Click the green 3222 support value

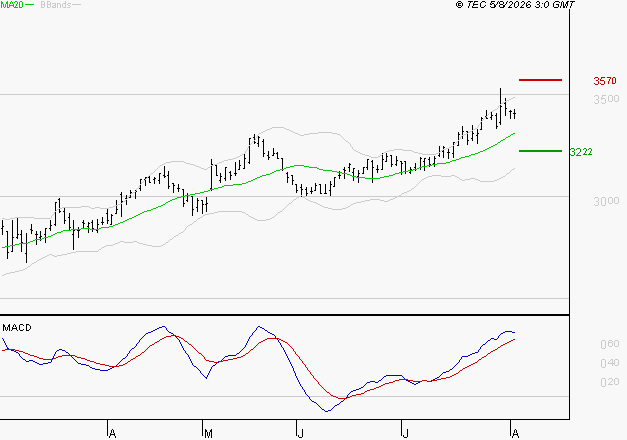(581, 152)
